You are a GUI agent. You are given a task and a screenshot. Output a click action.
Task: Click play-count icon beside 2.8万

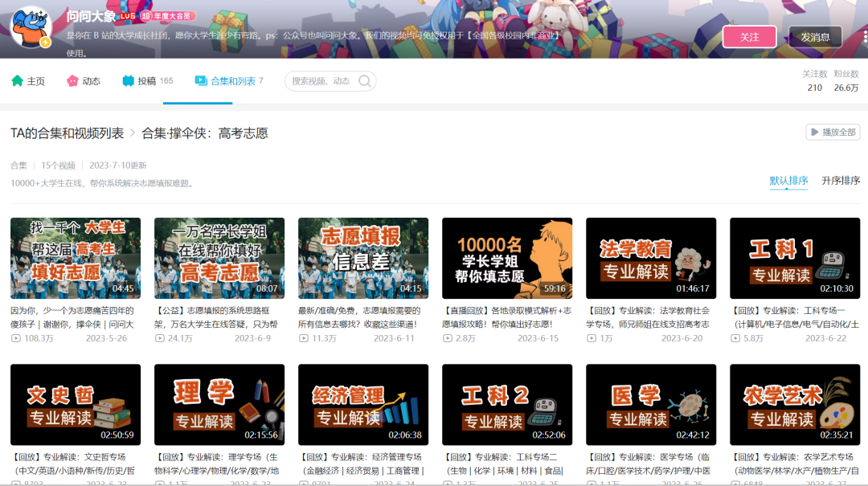(448, 338)
